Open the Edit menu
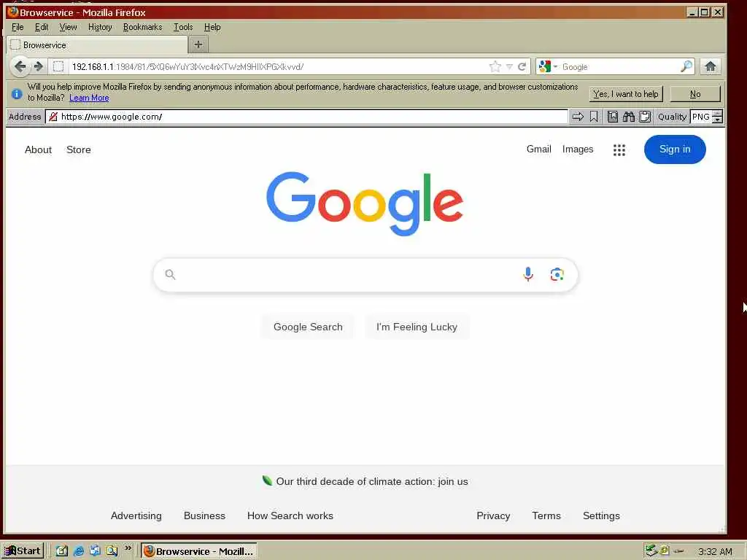 click(x=42, y=27)
